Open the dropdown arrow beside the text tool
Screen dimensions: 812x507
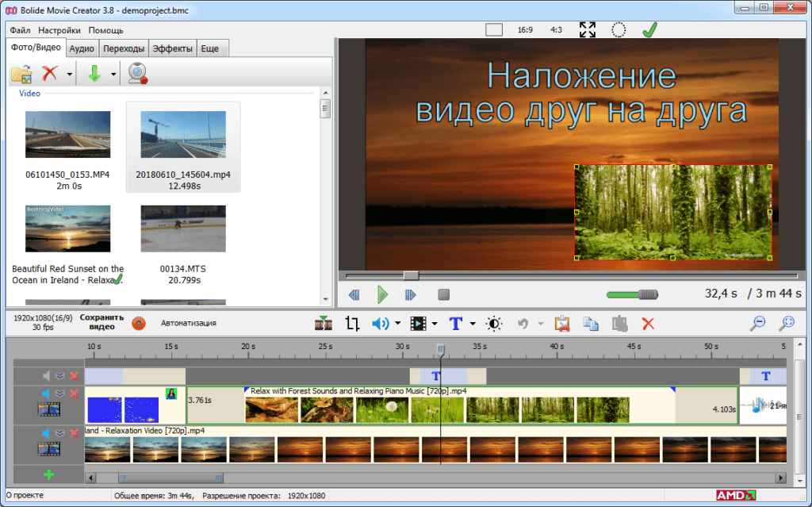[473, 324]
